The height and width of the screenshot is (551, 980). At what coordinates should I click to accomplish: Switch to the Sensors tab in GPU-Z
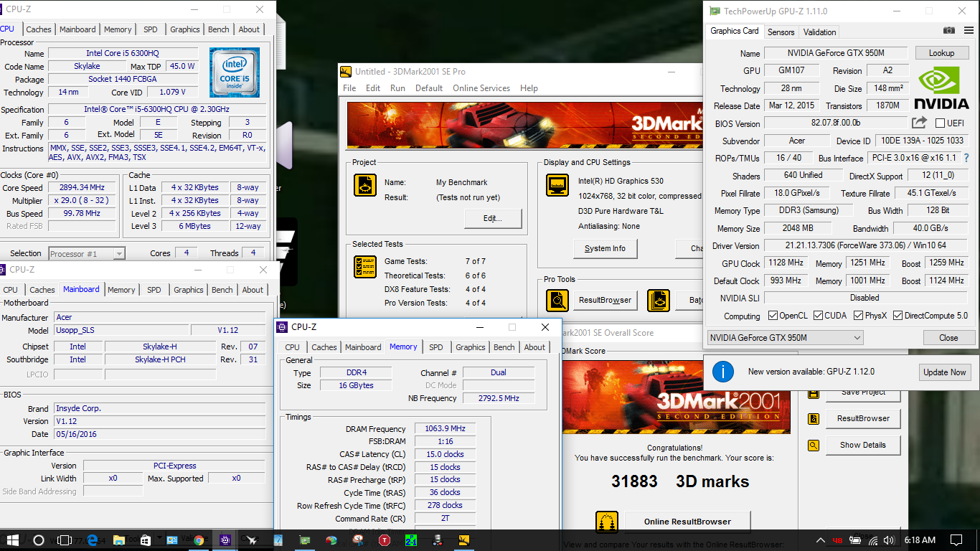click(781, 32)
